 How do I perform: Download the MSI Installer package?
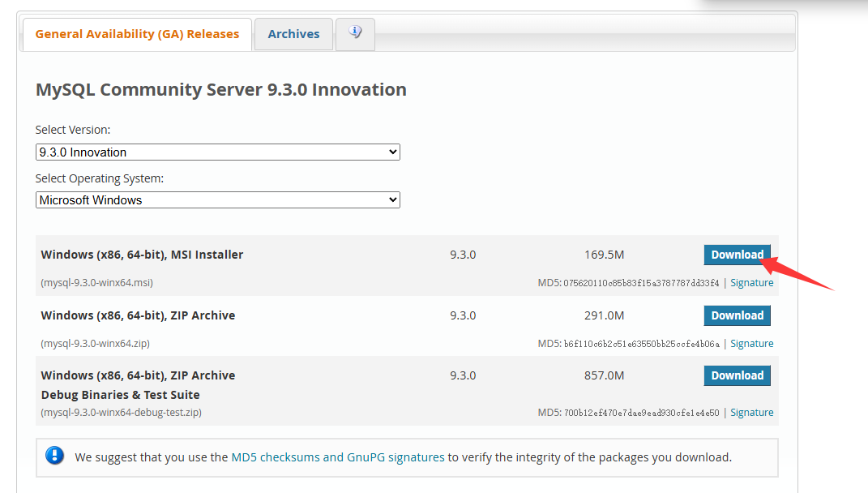point(737,255)
